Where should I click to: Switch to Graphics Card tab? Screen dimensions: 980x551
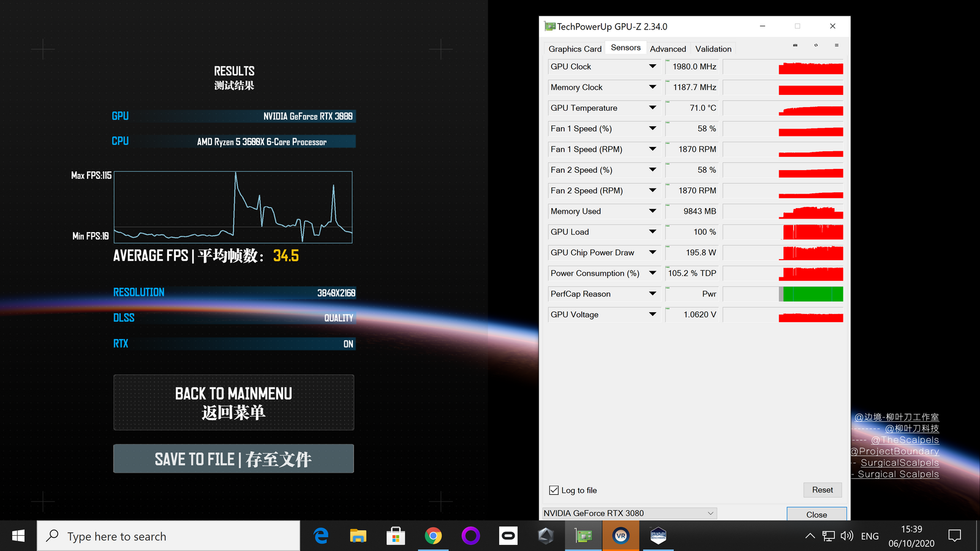point(575,49)
